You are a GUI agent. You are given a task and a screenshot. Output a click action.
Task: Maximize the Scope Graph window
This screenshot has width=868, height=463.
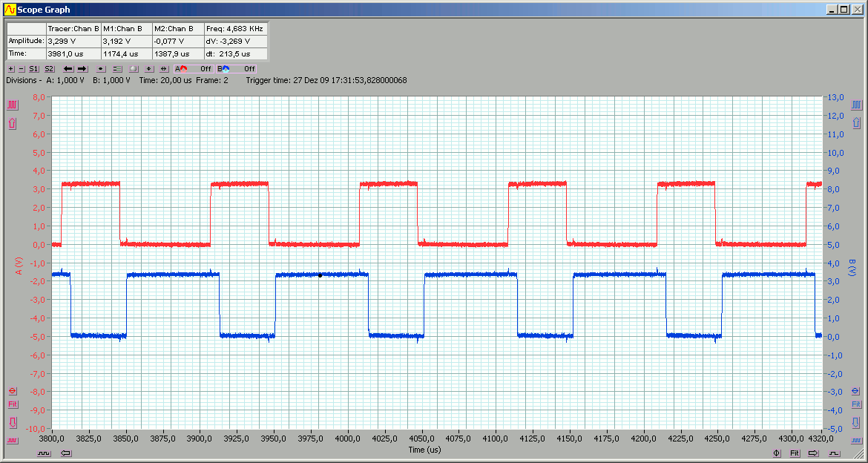pyautogui.click(x=844, y=10)
